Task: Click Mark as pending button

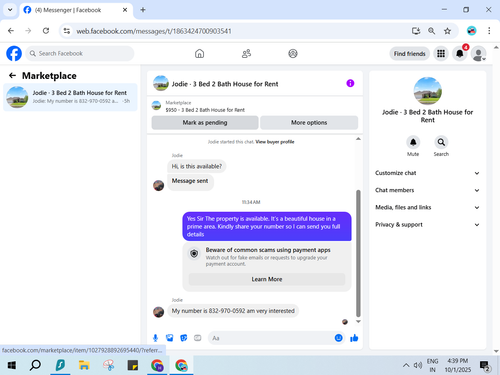Action: tap(205, 123)
